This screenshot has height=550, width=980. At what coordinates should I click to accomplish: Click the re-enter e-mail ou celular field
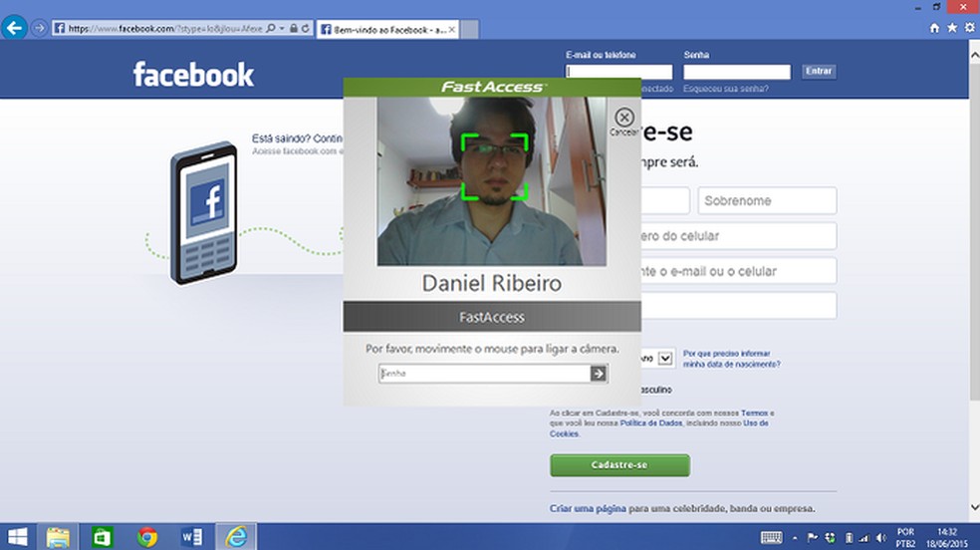pyautogui.click(x=739, y=271)
